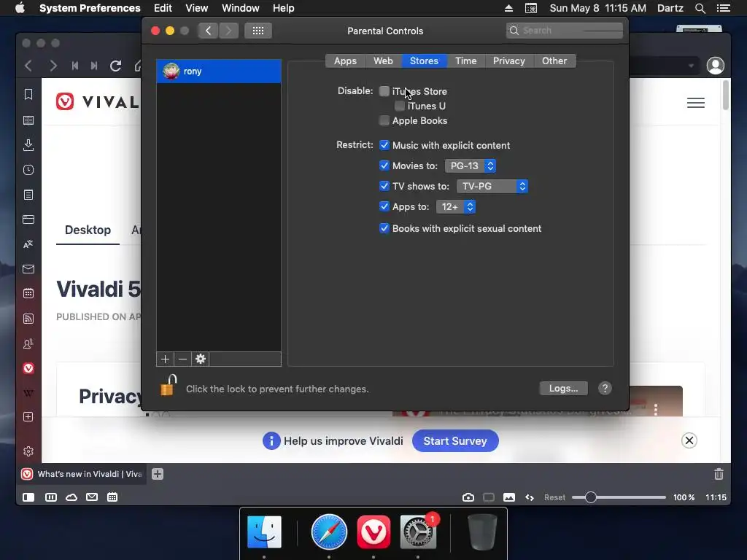Disable Apple Books checkbox
747x560 pixels.
click(x=384, y=120)
